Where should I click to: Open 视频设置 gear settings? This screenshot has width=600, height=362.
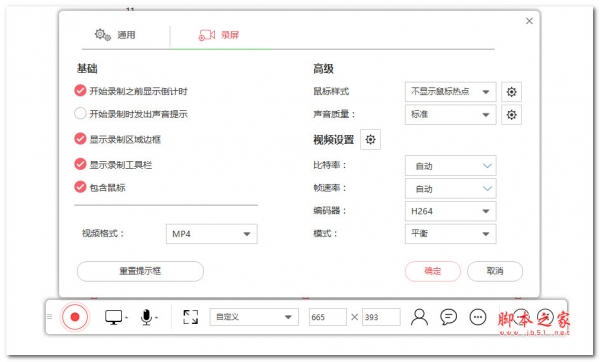click(x=370, y=140)
